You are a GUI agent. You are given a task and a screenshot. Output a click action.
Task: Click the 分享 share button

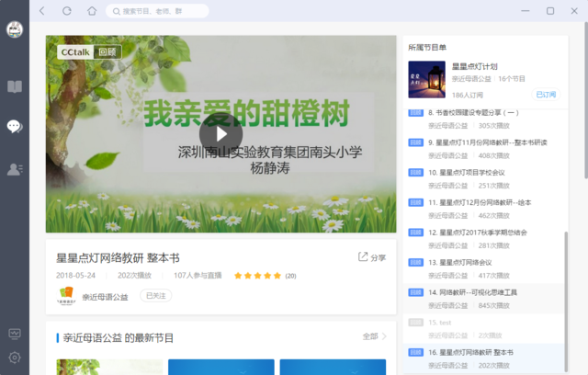(x=372, y=257)
